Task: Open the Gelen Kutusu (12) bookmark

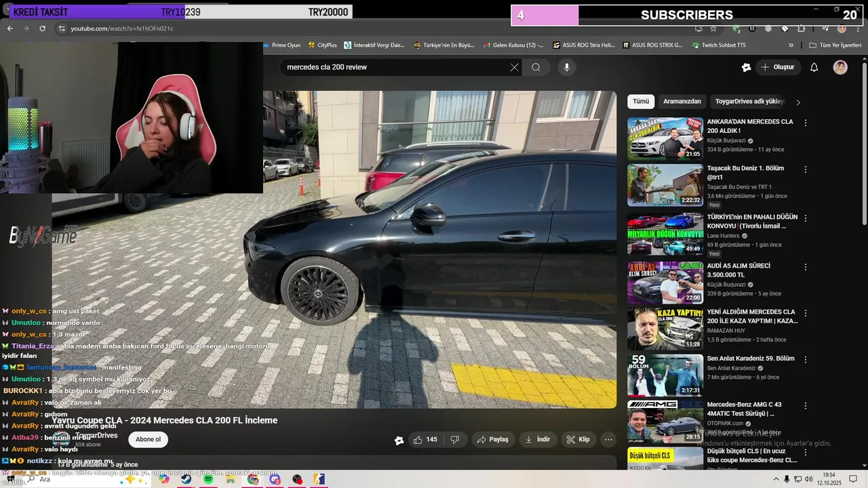Action: tap(513, 45)
